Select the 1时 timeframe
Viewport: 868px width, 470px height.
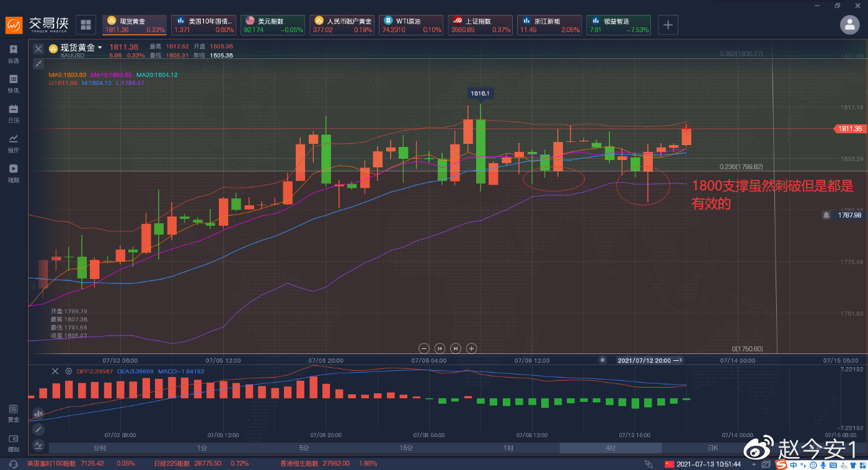click(508, 448)
